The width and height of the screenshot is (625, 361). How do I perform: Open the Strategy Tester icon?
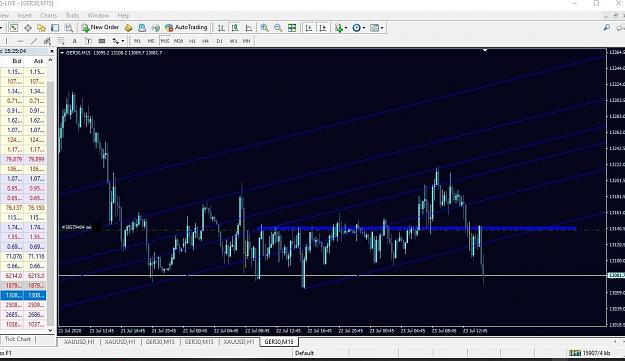69,28
